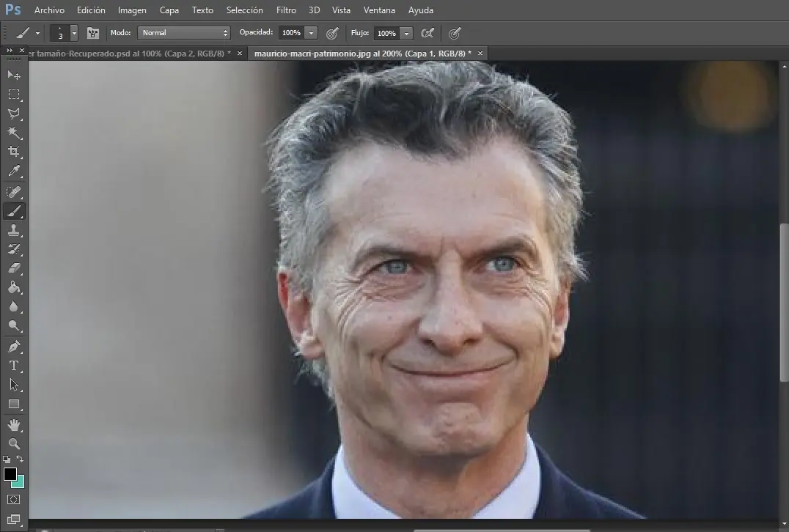Enable airbrush mode in the options bar
Screen dimensions: 789x532
point(427,33)
